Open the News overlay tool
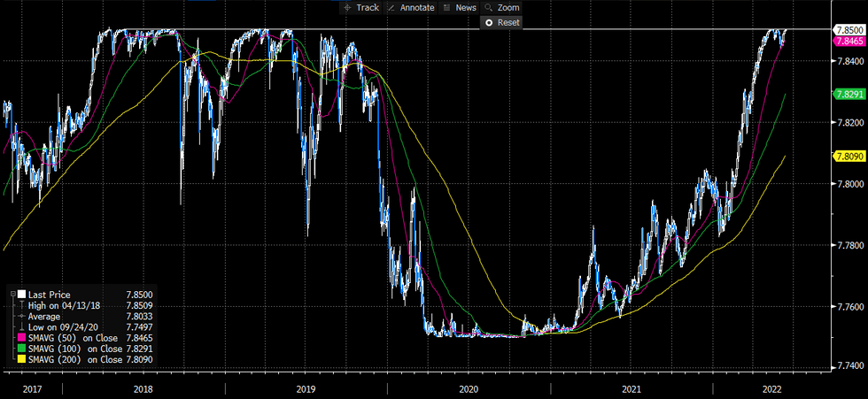The height and width of the screenshot is (399, 868). (x=460, y=7)
